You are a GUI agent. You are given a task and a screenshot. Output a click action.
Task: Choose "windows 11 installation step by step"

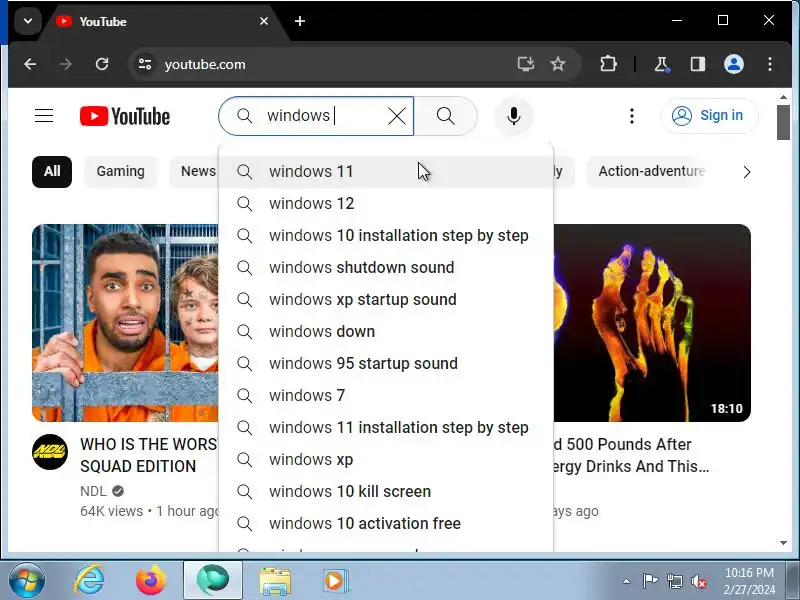(386, 428)
